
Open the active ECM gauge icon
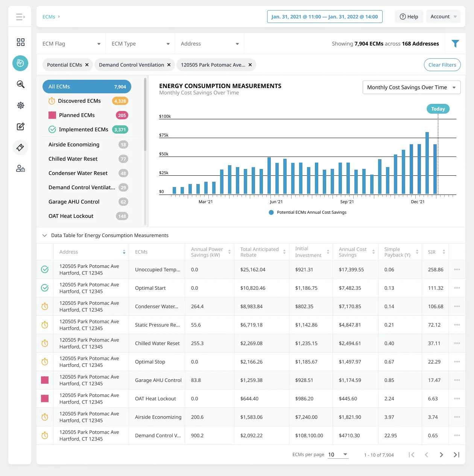20,63
